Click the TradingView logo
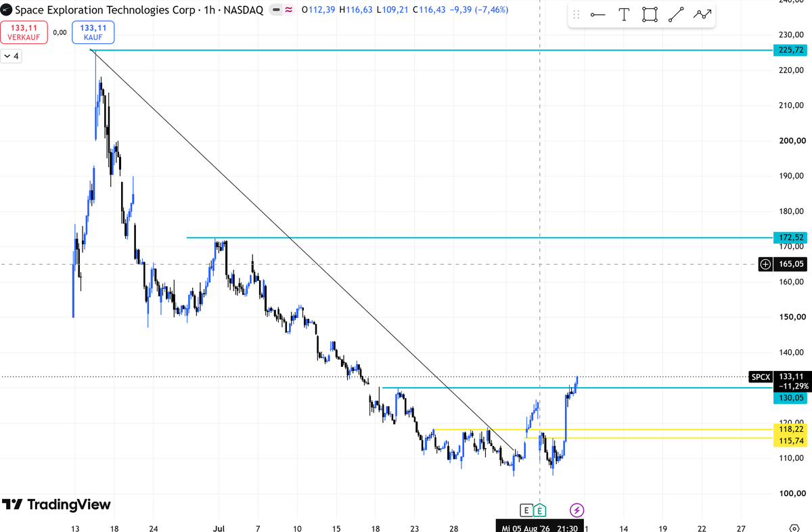812x532 pixels. pyautogui.click(x=56, y=504)
